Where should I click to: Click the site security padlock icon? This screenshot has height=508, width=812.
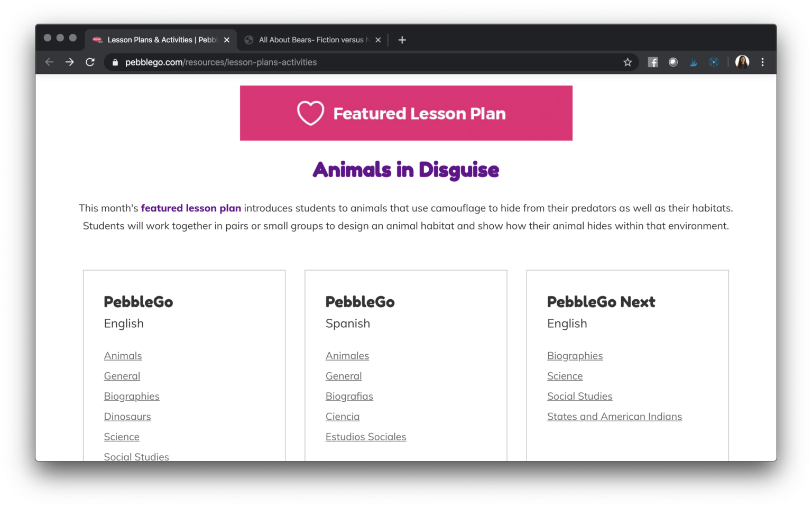click(115, 62)
